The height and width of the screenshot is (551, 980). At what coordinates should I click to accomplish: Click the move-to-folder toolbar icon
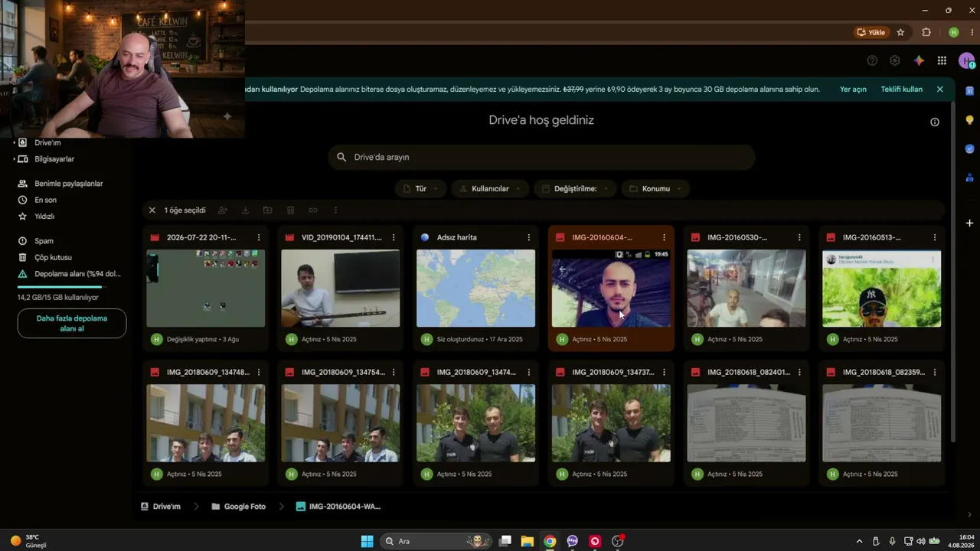click(267, 210)
